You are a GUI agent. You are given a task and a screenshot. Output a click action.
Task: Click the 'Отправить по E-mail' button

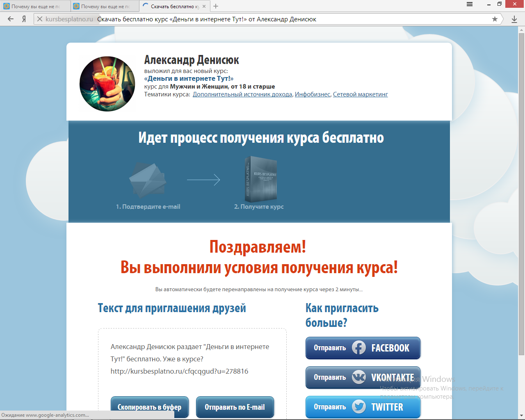[x=235, y=407]
